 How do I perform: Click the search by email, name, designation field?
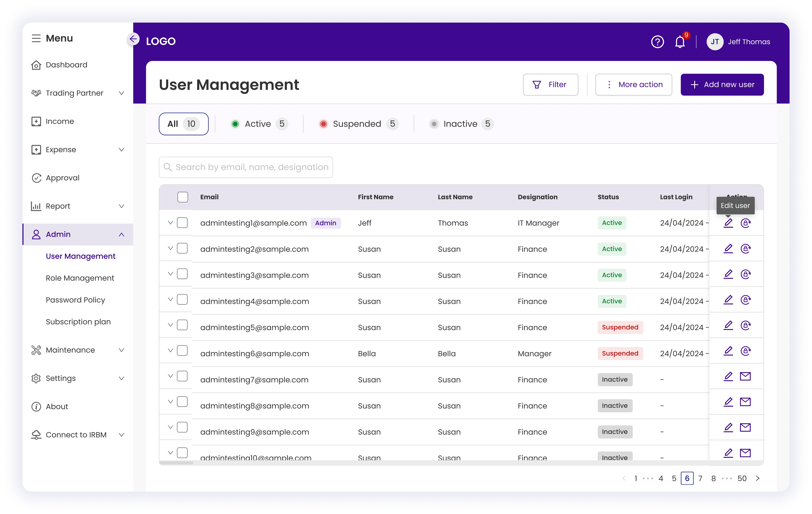click(246, 167)
